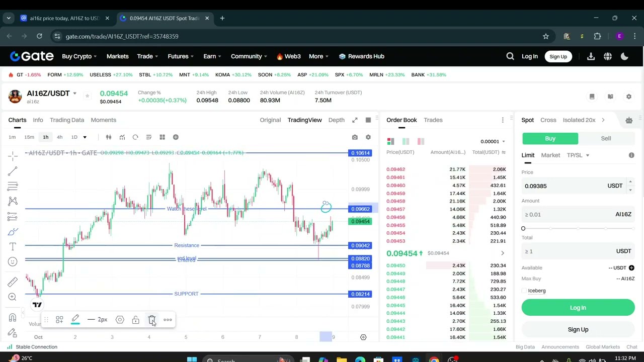
Task: Change brush line color pencil icon
Action: click(75, 320)
